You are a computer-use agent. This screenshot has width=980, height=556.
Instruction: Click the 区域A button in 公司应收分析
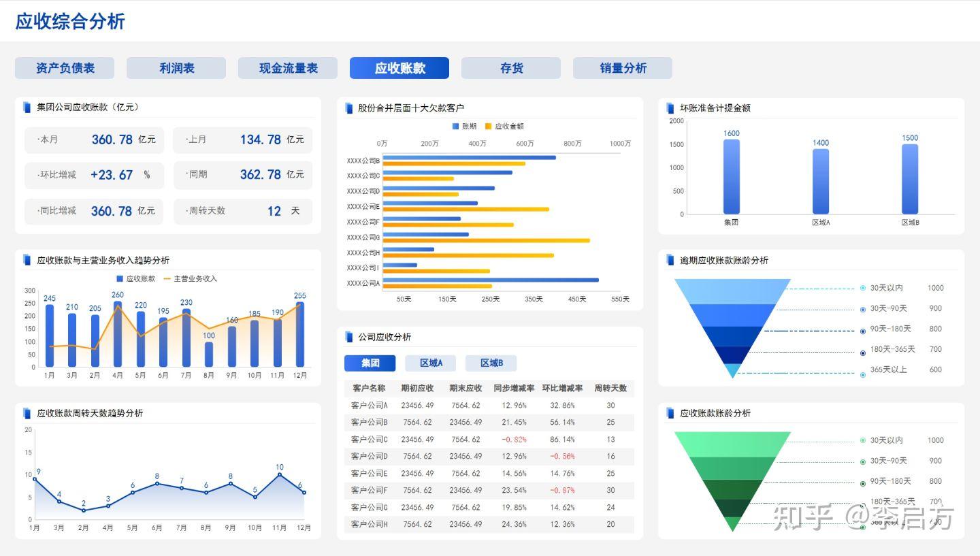coord(430,363)
